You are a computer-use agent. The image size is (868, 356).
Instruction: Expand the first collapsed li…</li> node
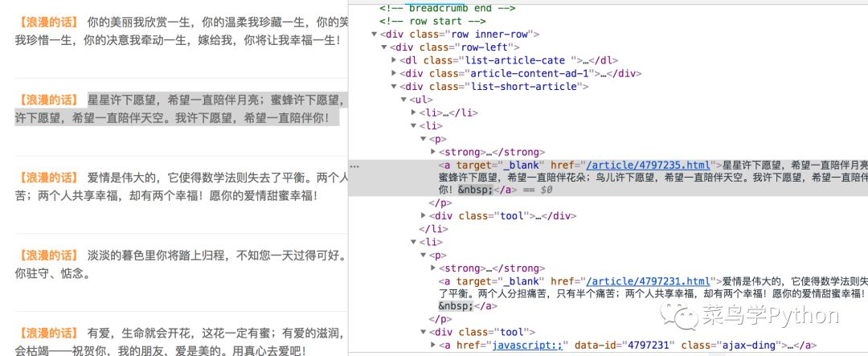coord(414,113)
